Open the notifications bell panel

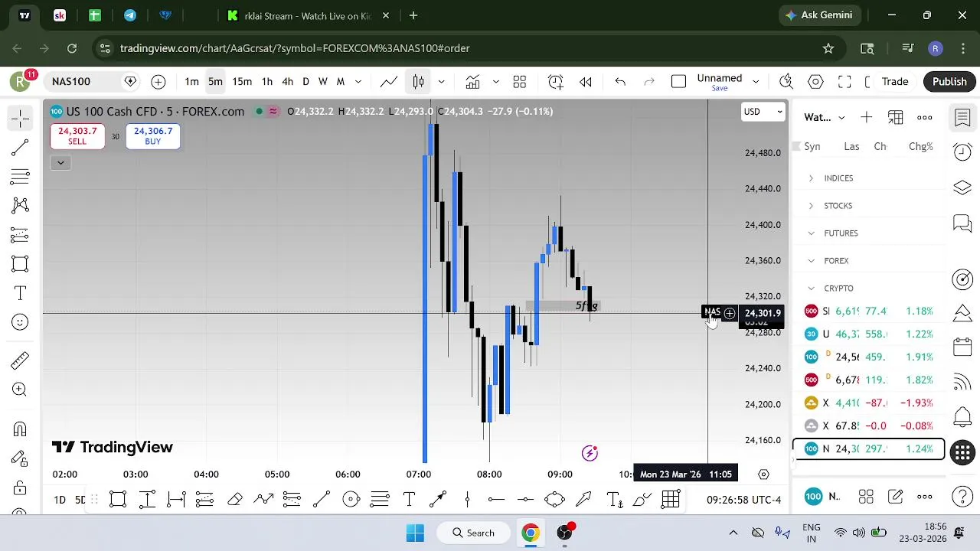[x=962, y=418]
